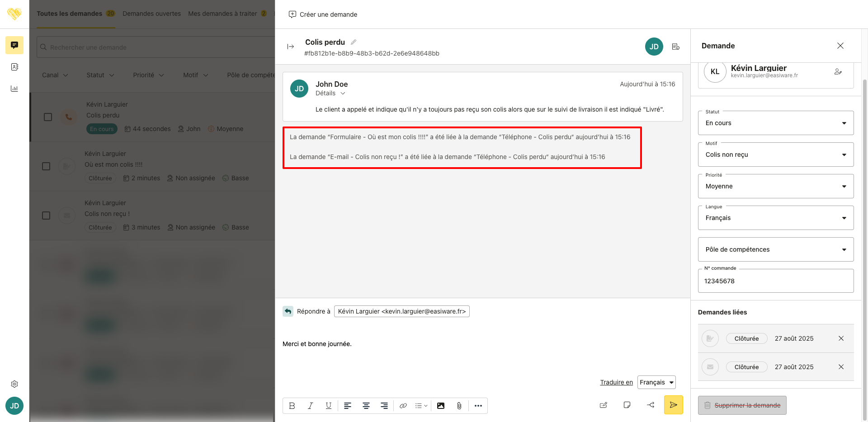Expand the Priorité dropdown set to Moyenne

775,186
